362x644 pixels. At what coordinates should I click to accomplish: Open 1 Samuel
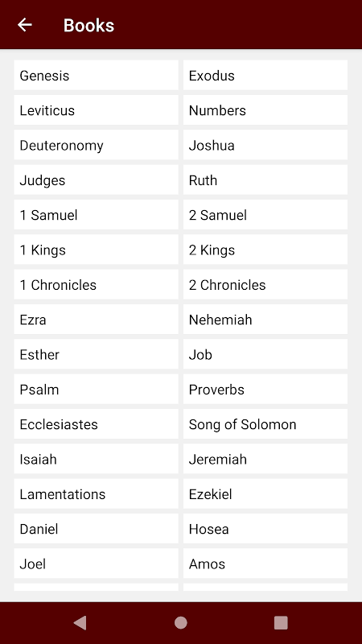pyautogui.click(x=96, y=215)
